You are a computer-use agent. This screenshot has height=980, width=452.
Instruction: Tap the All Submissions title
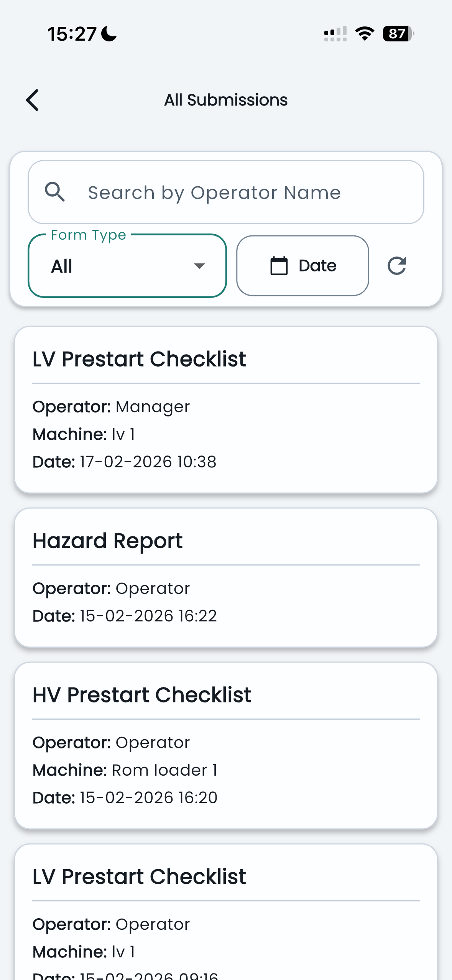pos(226,99)
